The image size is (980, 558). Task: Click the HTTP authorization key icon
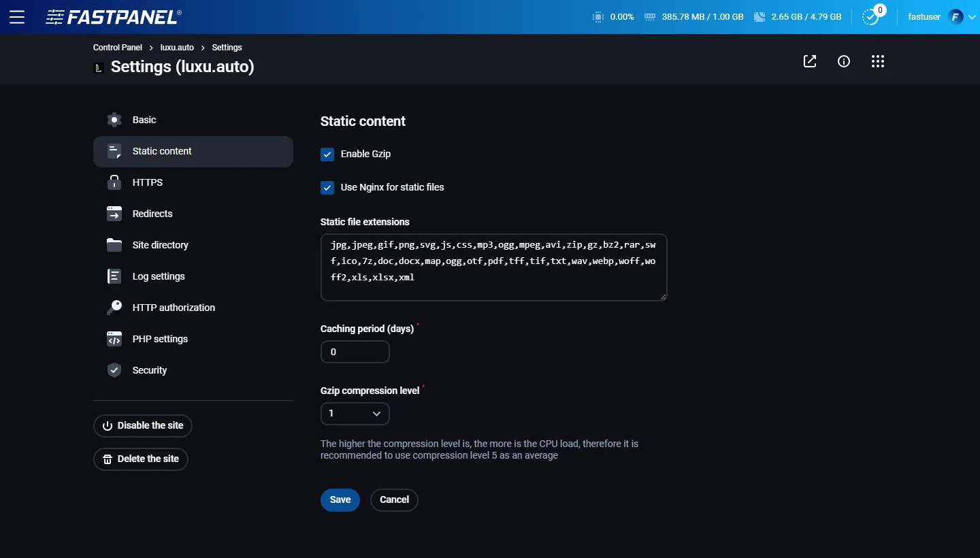pyautogui.click(x=114, y=308)
